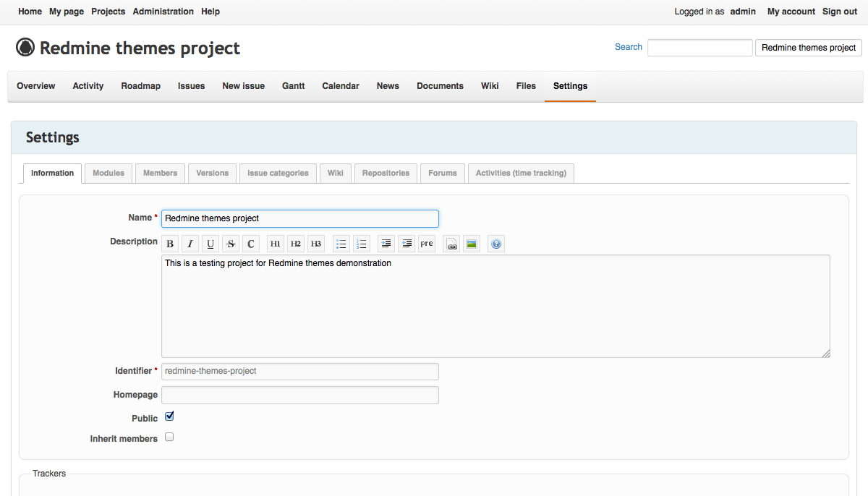Viewport: 868px width, 496px height.
Task: Click into the project Name field
Action: [300, 218]
